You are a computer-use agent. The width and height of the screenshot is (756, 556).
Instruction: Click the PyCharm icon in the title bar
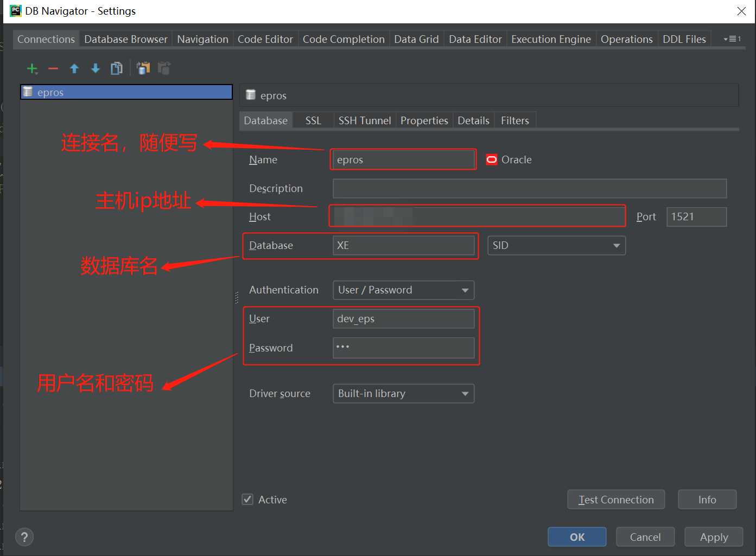click(x=15, y=11)
